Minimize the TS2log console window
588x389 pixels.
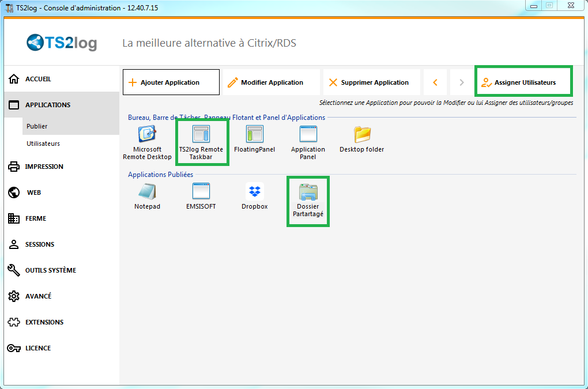coord(534,6)
